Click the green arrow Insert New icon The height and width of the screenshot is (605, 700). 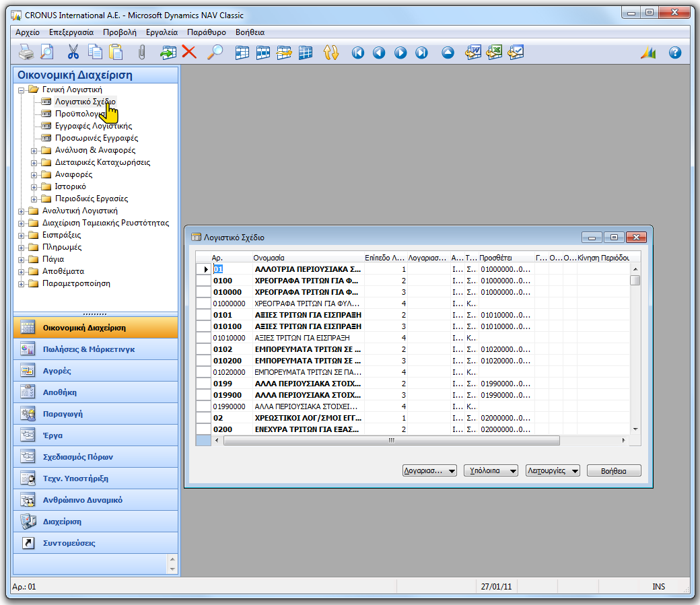(168, 52)
